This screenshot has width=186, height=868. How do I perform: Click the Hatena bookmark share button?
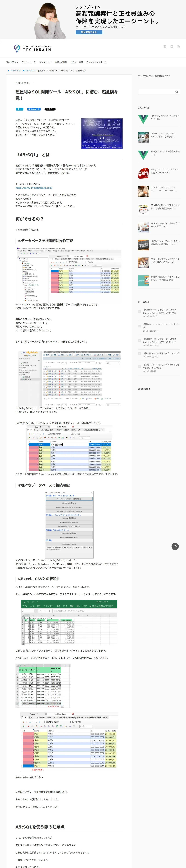pyautogui.click(x=19, y=109)
